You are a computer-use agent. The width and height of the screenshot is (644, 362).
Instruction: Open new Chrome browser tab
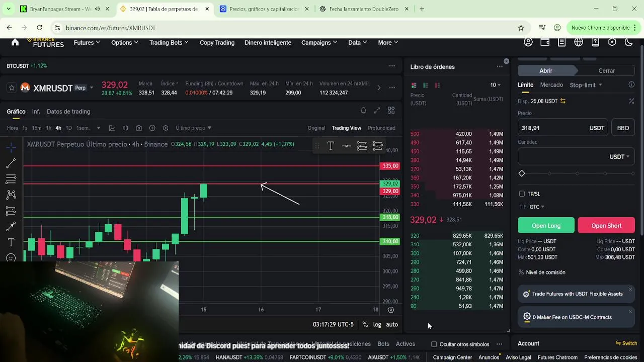click(x=422, y=9)
